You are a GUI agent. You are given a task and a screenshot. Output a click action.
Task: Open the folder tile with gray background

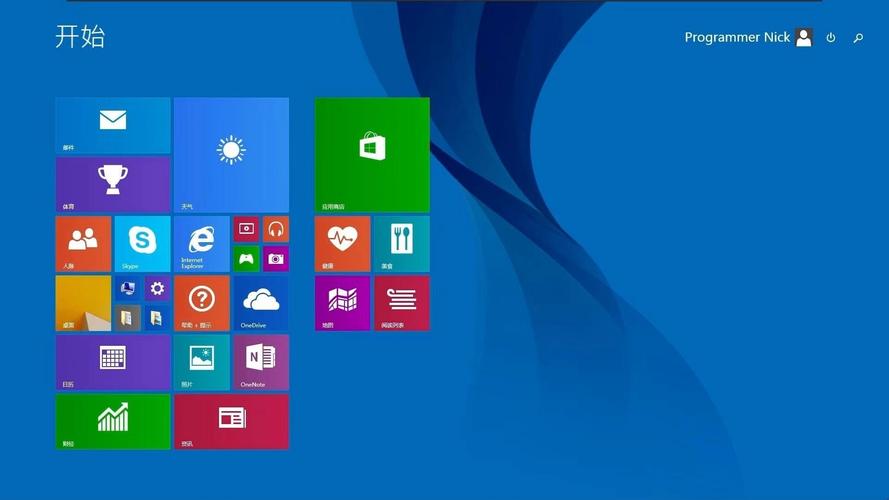[x=128, y=318]
